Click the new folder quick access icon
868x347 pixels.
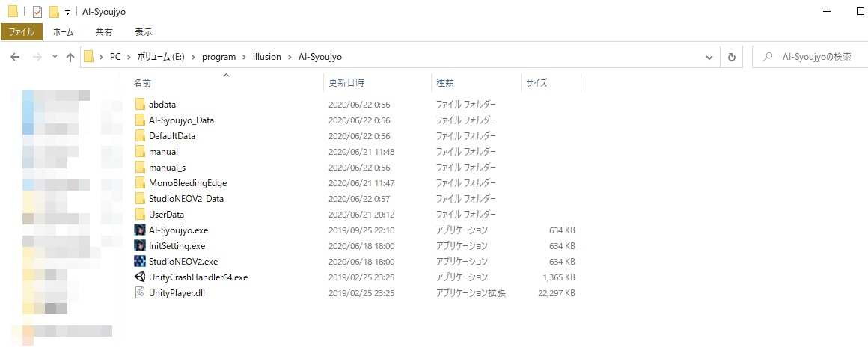tap(54, 12)
